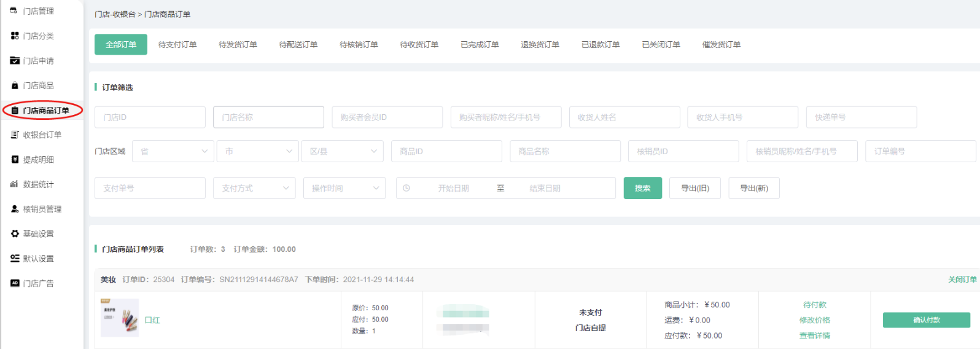Click the 门店ID input field
The image size is (980, 349).
(150, 117)
